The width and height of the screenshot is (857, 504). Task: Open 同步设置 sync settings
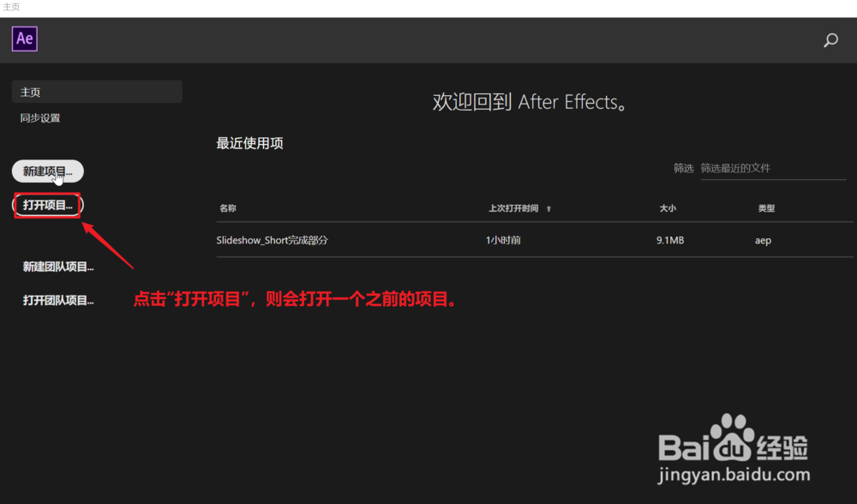click(x=40, y=118)
